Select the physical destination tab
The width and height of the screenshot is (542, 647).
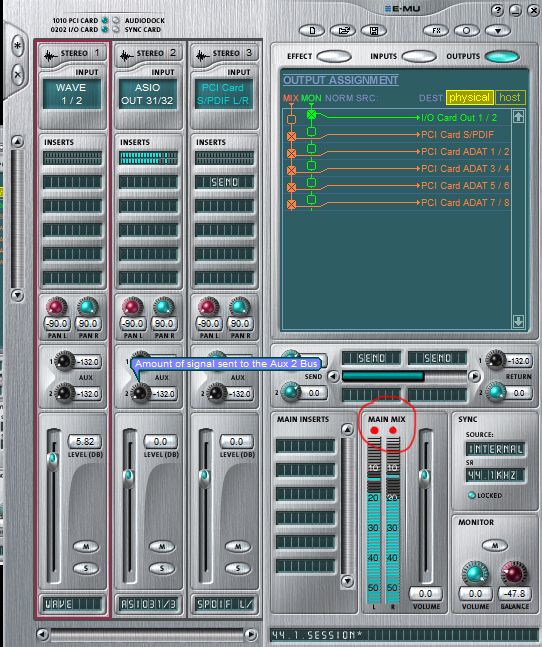(x=469, y=97)
